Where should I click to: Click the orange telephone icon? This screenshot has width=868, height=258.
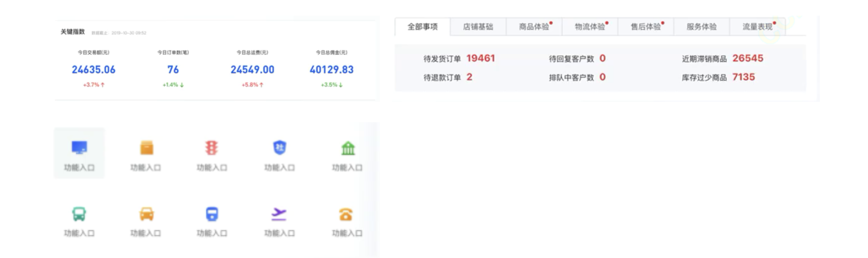coord(346,215)
